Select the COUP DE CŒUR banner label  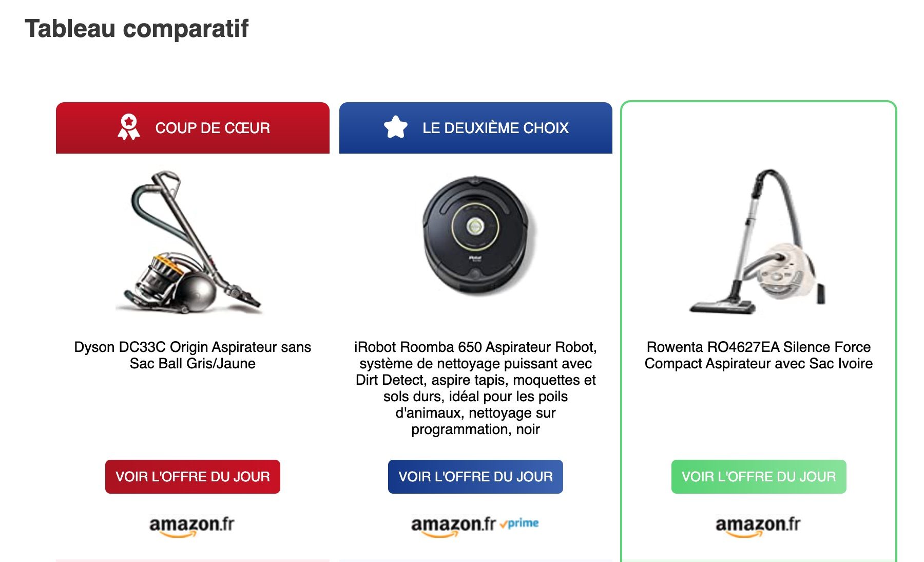pos(213,128)
